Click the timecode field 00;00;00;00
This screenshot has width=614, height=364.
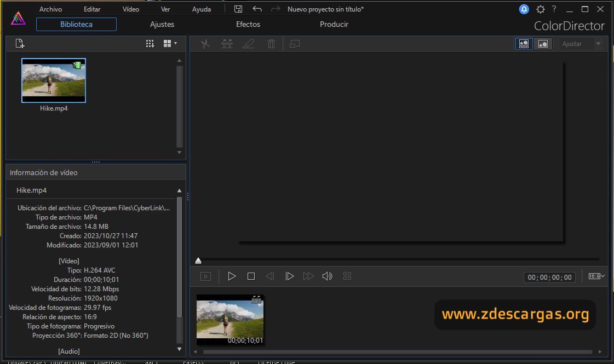click(549, 277)
